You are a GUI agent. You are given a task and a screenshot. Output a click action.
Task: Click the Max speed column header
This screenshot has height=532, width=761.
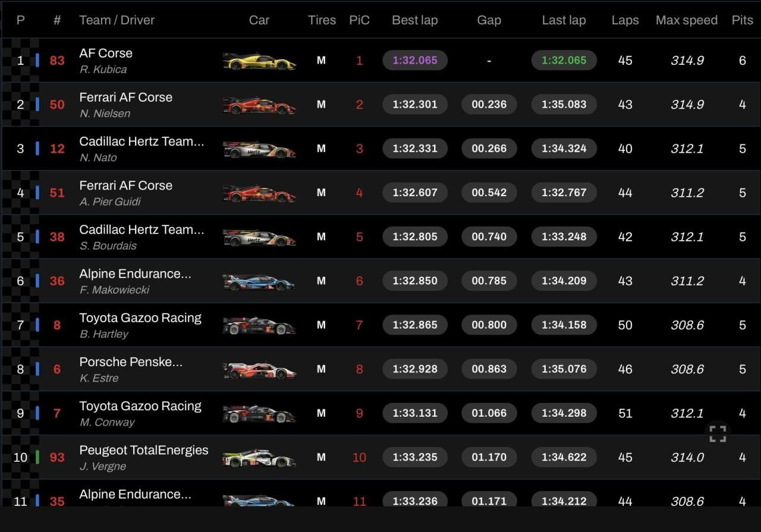click(687, 20)
